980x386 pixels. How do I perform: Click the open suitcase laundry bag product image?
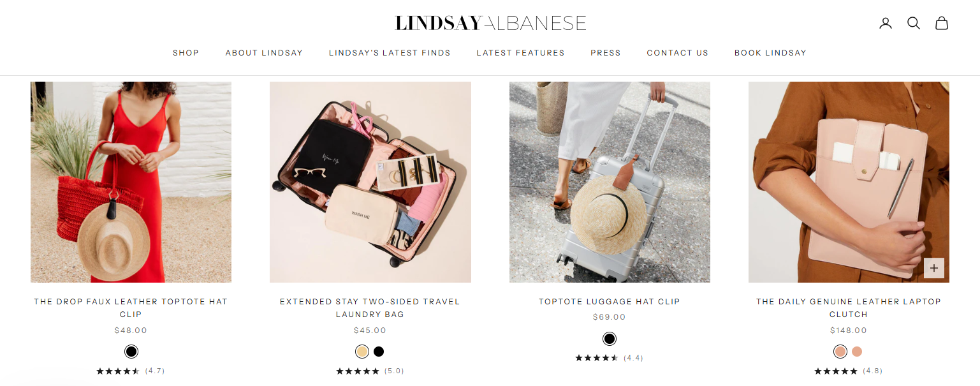(x=370, y=182)
